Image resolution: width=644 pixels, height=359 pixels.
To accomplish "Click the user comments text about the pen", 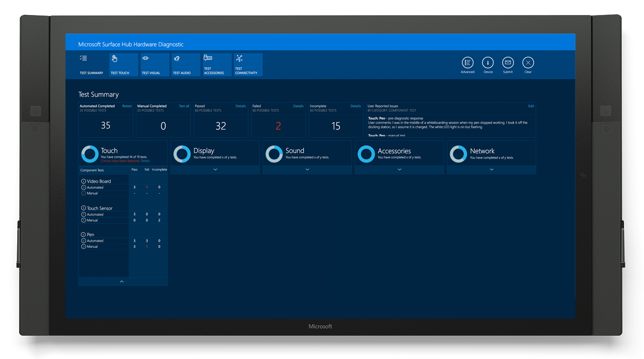I will tap(448, 125).
